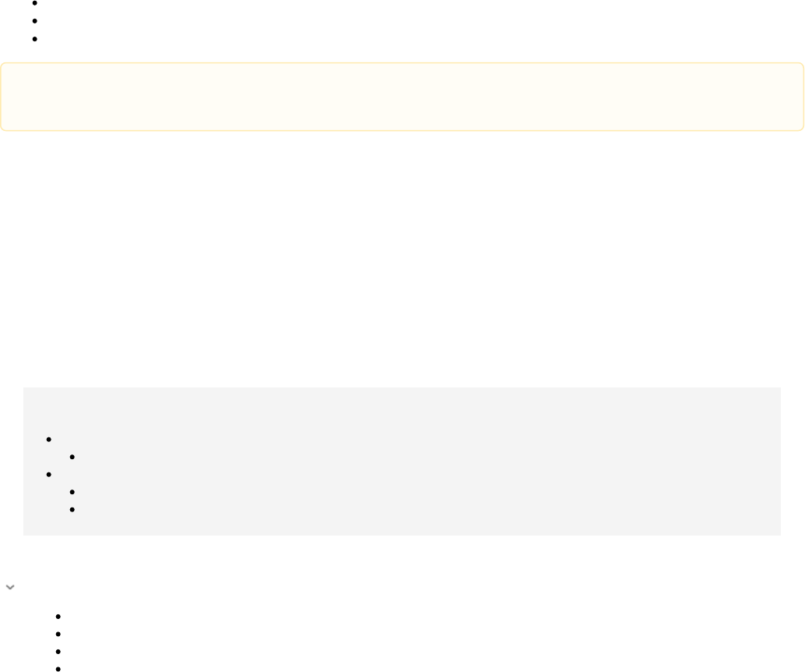The image size is (805, 672).
Task: Select first nested bullet under second gray-block item
Action: (x=72, y=492)
